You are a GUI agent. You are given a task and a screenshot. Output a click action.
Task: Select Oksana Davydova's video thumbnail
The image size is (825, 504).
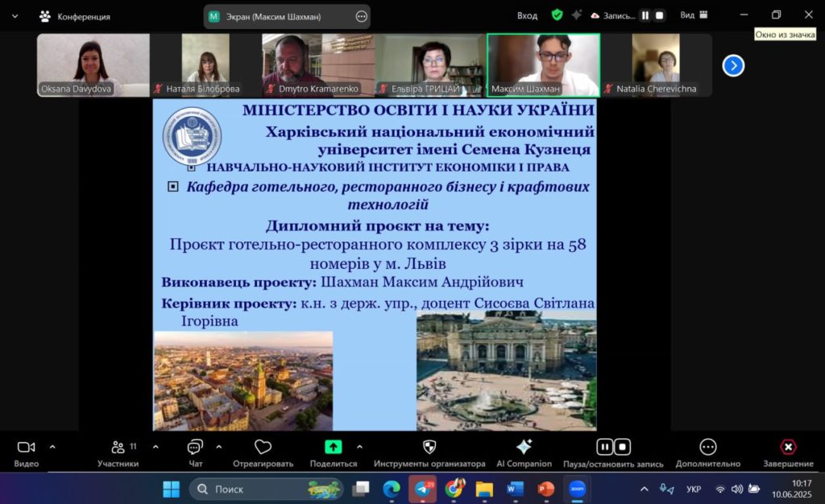[x=93, y=64]
